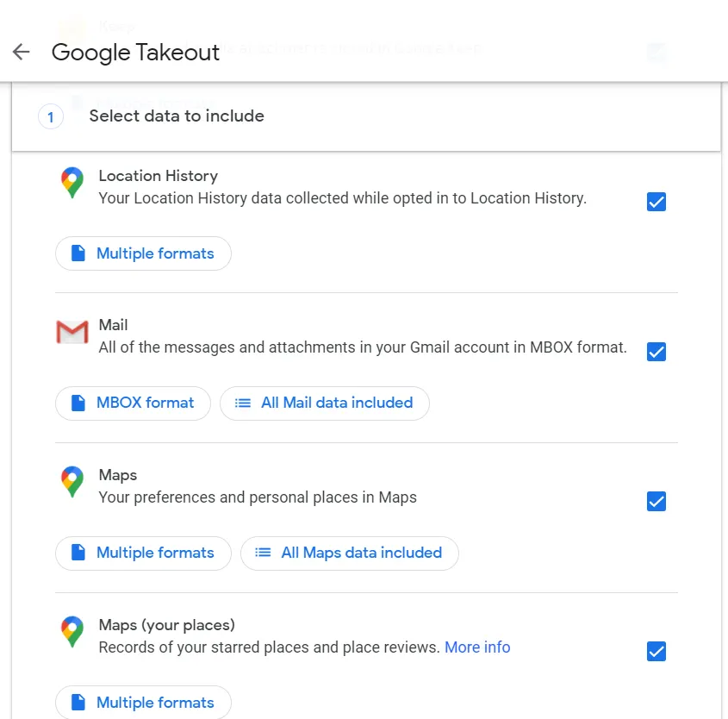Click the Maps pin icon
Viewport: 728px width, 719px height.
[72, 482]
